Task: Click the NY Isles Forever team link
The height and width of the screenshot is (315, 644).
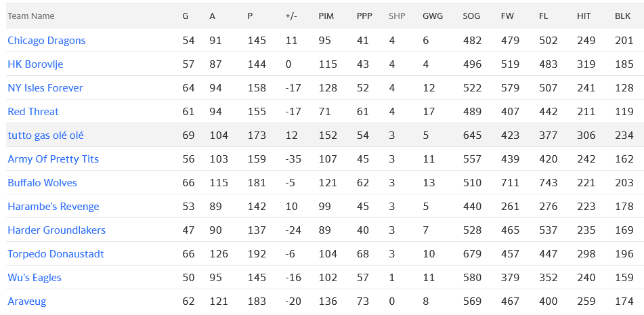Action: (x=45, y=88)
